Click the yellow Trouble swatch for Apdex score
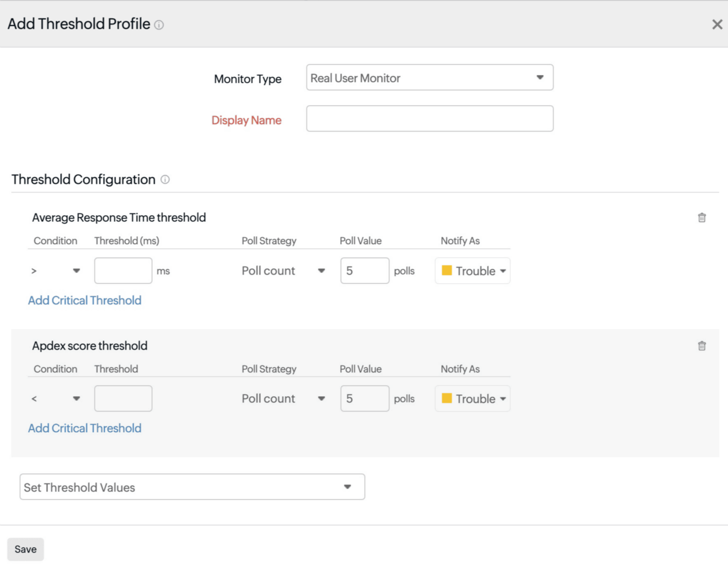Image resolution: width=728 pixels, height=567 pixels. point(448,398)
